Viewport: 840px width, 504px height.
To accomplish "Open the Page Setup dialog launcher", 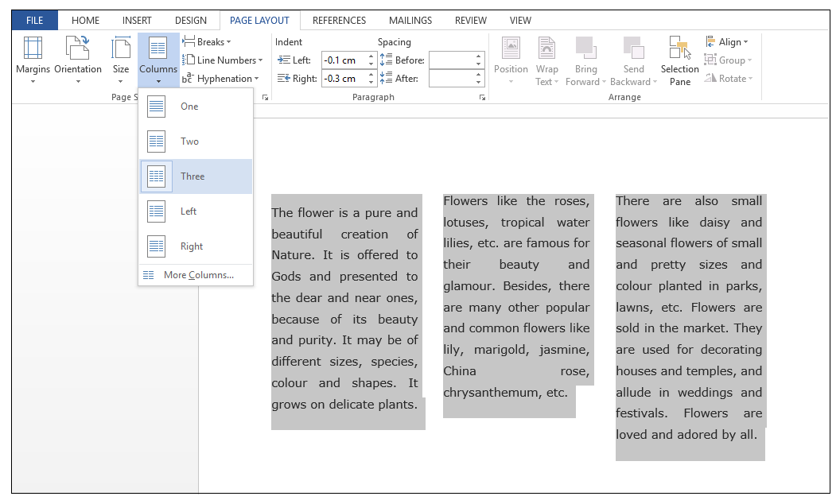I will click(x=265, y=98).
